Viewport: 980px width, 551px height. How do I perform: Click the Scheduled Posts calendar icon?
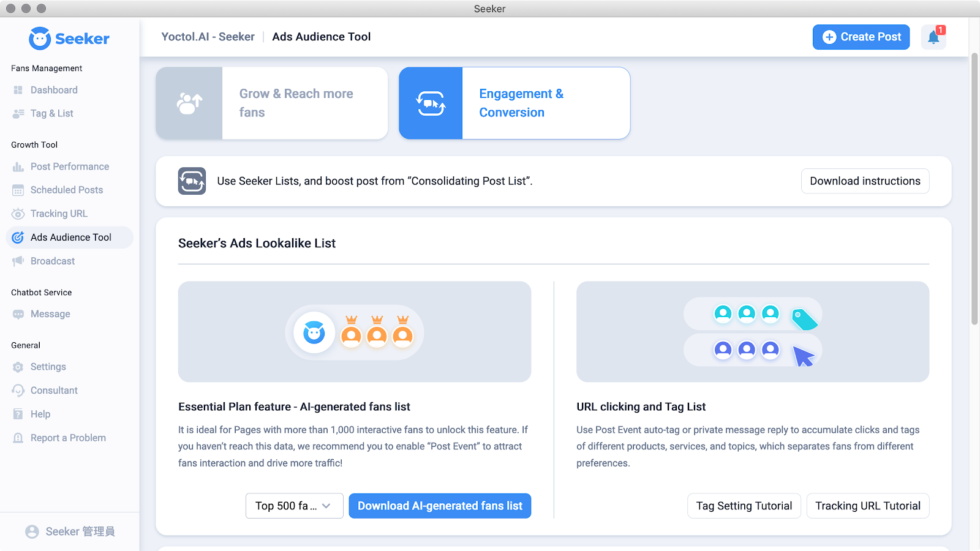18,190
